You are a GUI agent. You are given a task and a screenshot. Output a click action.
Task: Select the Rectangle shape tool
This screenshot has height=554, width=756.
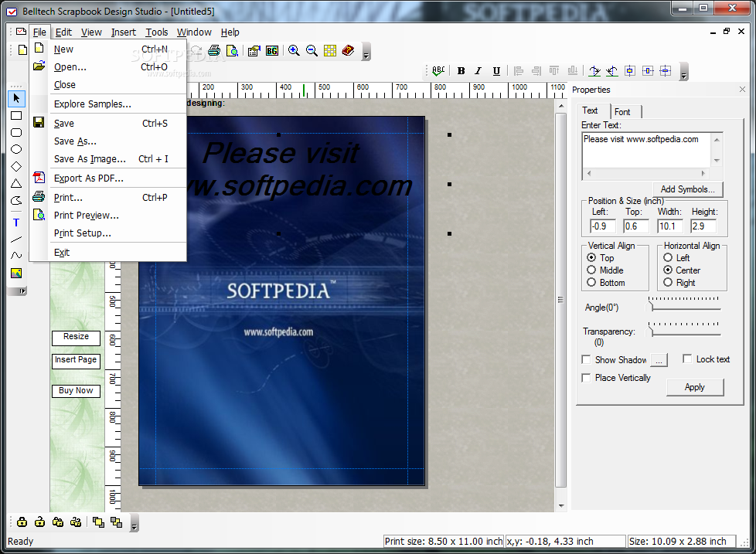pos(16,116)
